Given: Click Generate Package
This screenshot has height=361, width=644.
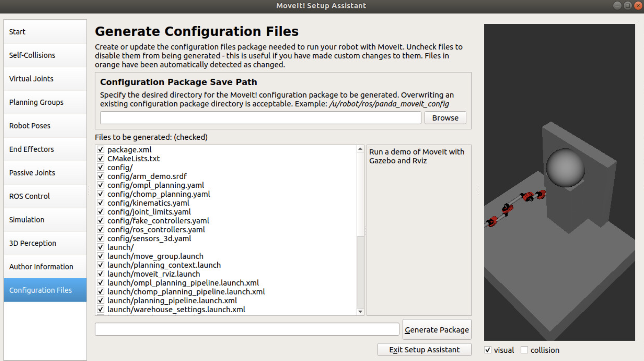Looking at the screenshot, I should coord(437,330).
